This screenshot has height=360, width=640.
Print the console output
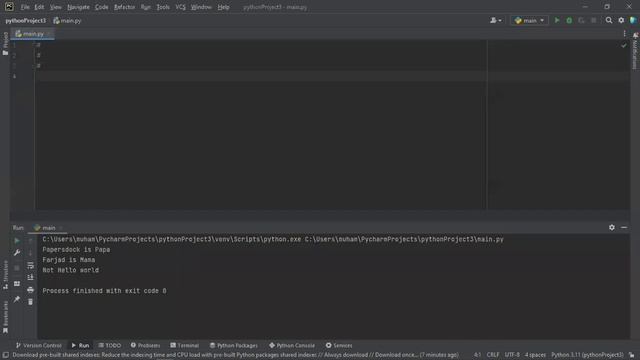coord(30,290)
